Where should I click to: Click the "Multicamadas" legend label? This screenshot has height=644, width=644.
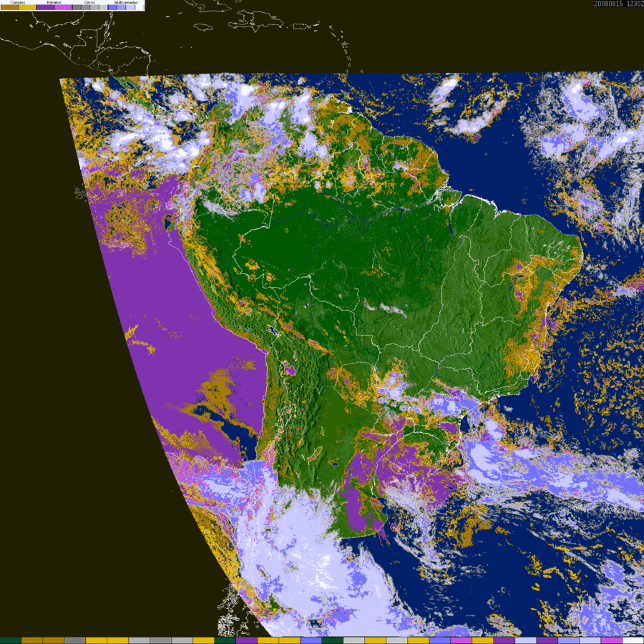(126, 2)
